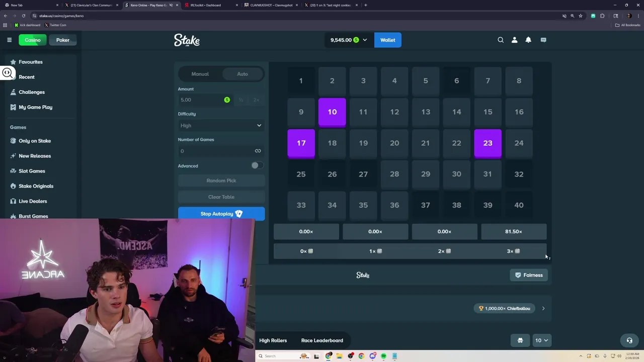Click the 81.50× payout box
The width and height of the screenshot is (644, 362).
514,232
